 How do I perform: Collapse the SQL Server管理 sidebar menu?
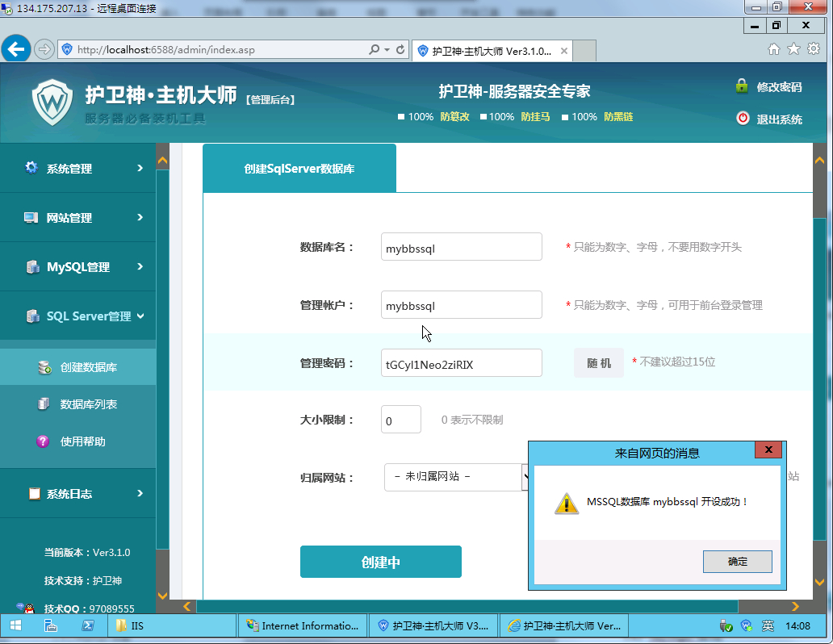(77, 316)
